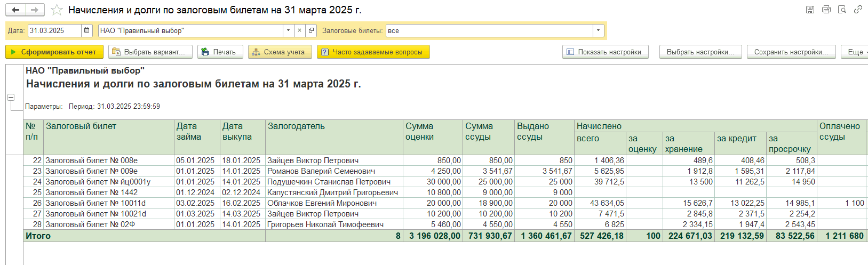The height and width of the screenshot is (265, 868).
Task: Clear the organization field with X
Action: [299, 30]
